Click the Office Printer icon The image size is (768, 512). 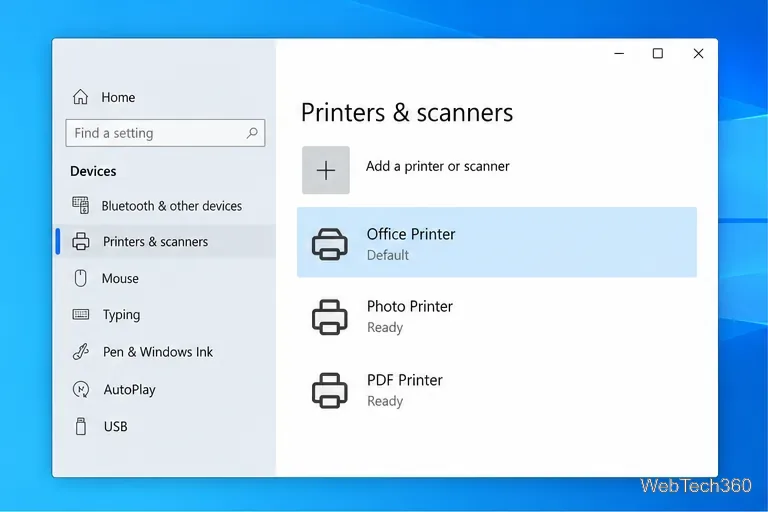click(x=330, y=244)
